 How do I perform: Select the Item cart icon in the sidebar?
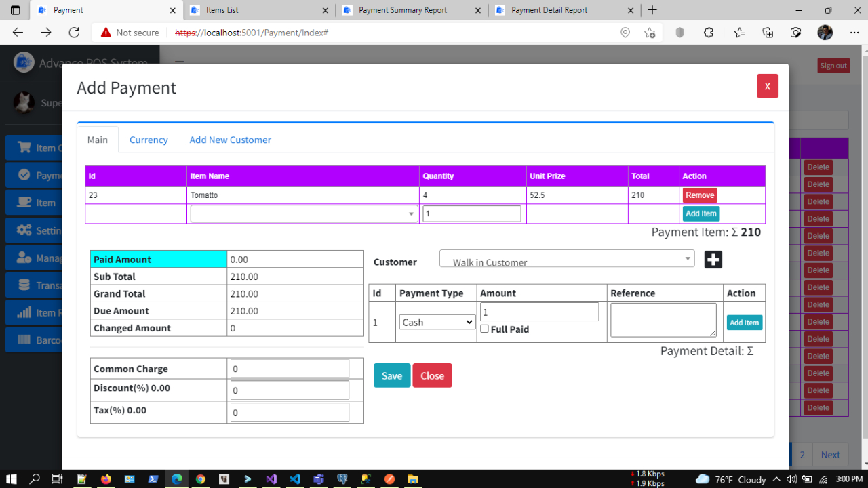tap(26, 147)
